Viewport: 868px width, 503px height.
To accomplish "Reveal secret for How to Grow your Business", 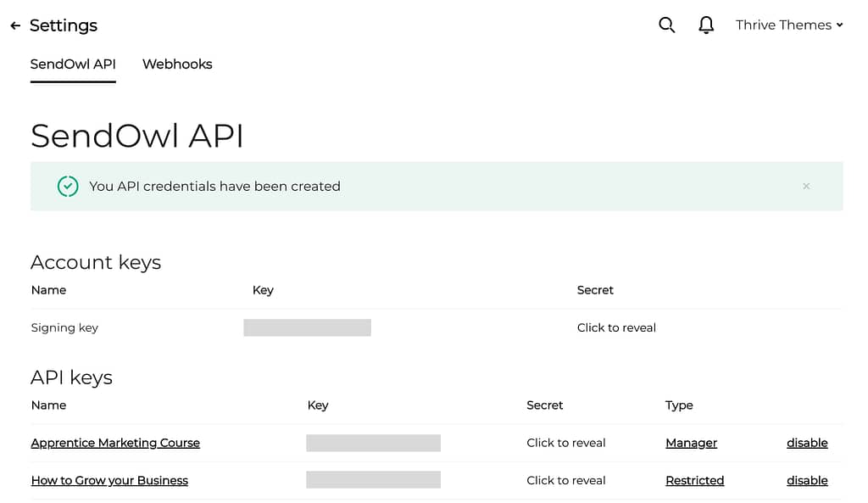I will pos(565,480).
